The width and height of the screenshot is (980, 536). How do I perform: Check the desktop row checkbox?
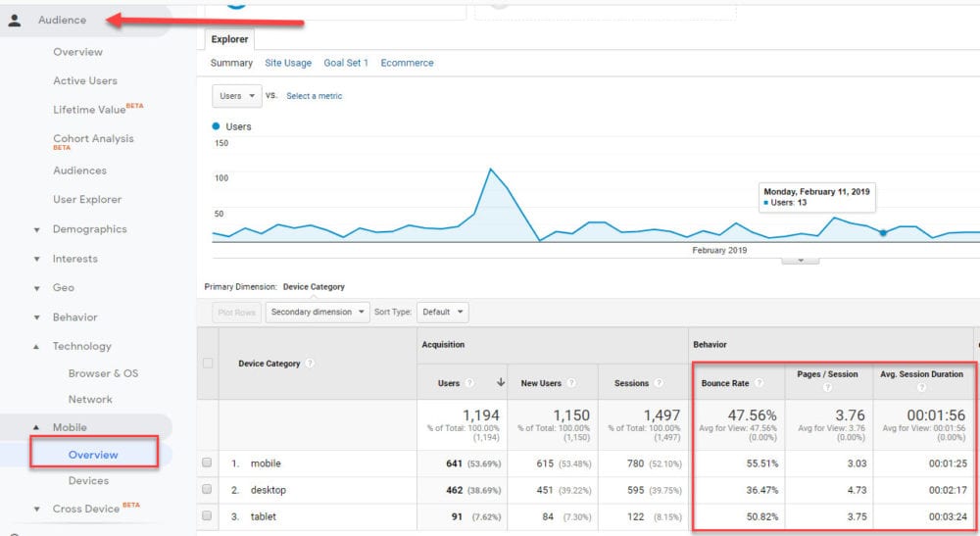click(207, 490)
